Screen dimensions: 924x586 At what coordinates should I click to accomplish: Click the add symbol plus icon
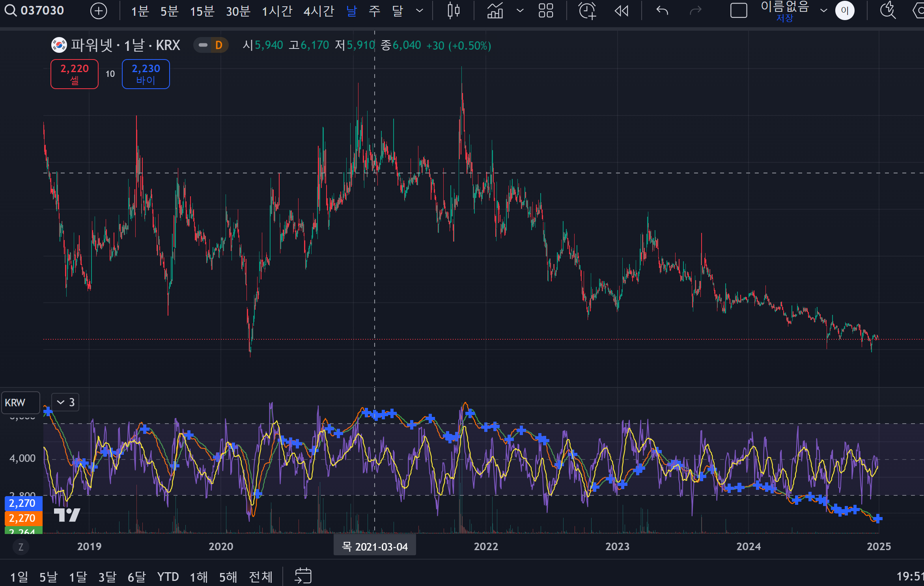point(99,11)
